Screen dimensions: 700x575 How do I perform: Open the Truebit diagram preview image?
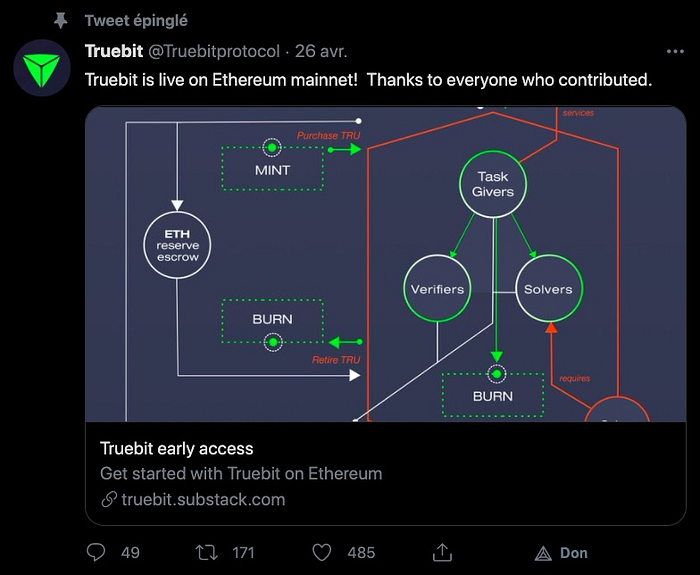(x=385, y=264)
